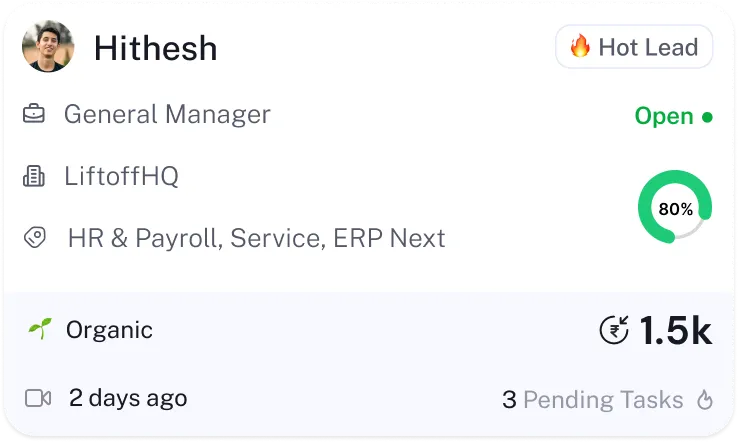Click the LiftoffHQ company name
738x442 pixels.
[x=121, y=177]
